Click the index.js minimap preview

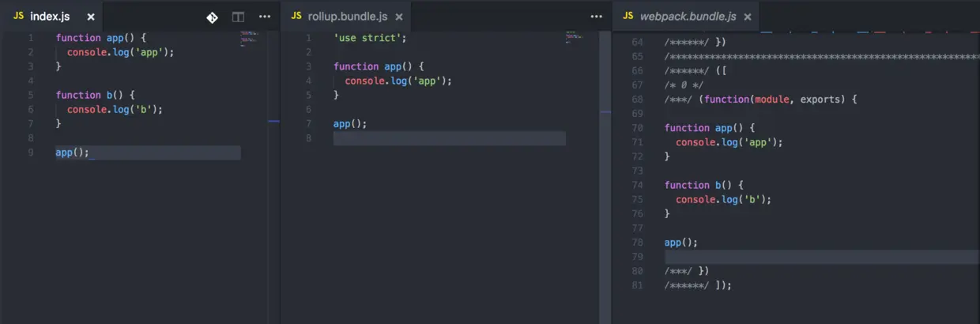[249, 37]
